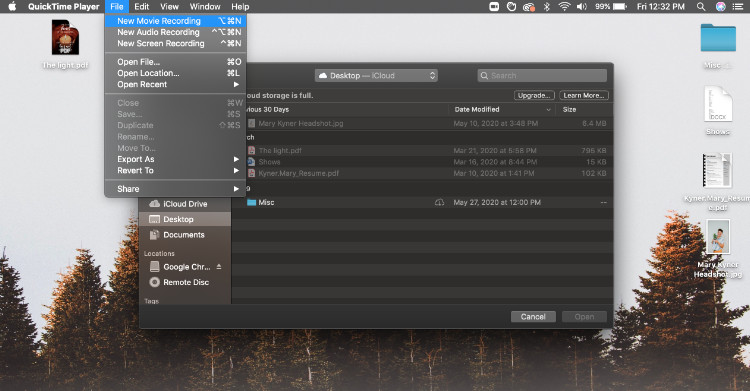Choose New Audio Recording

(x=176, y=32)
